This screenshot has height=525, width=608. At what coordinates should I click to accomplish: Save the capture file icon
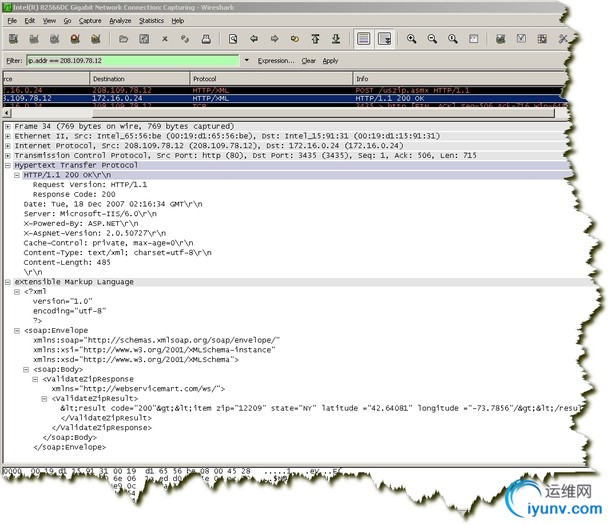click(x=144, y=39)
